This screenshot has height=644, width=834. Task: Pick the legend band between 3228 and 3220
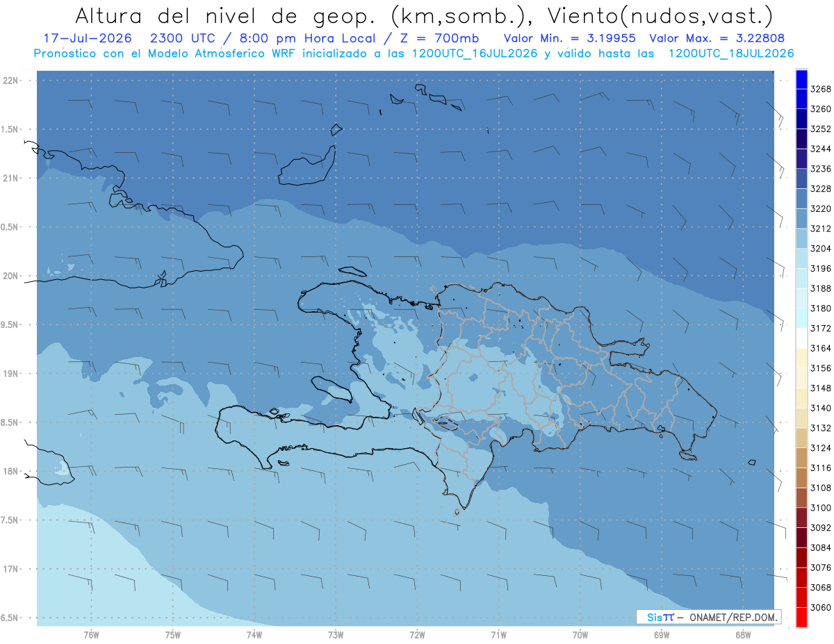pos(801,199)
